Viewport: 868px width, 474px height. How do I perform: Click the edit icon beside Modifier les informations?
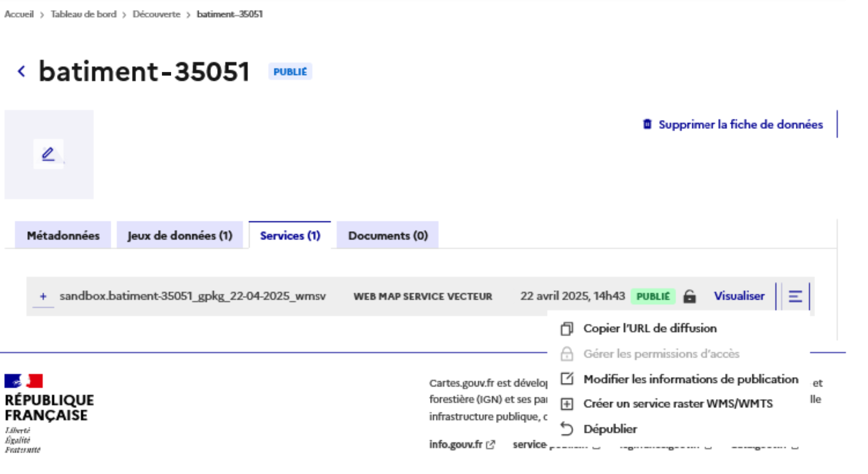click(x=567, y=379)
